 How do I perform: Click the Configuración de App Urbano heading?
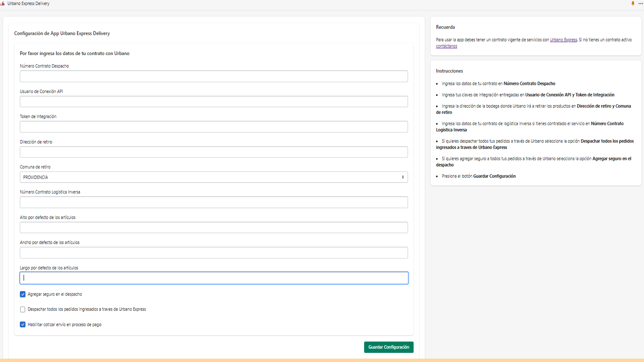[x=62, y=33]
